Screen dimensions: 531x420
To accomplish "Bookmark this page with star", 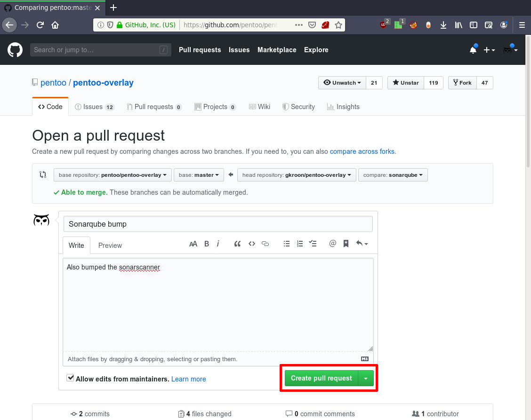I will [x=338, y=25].
